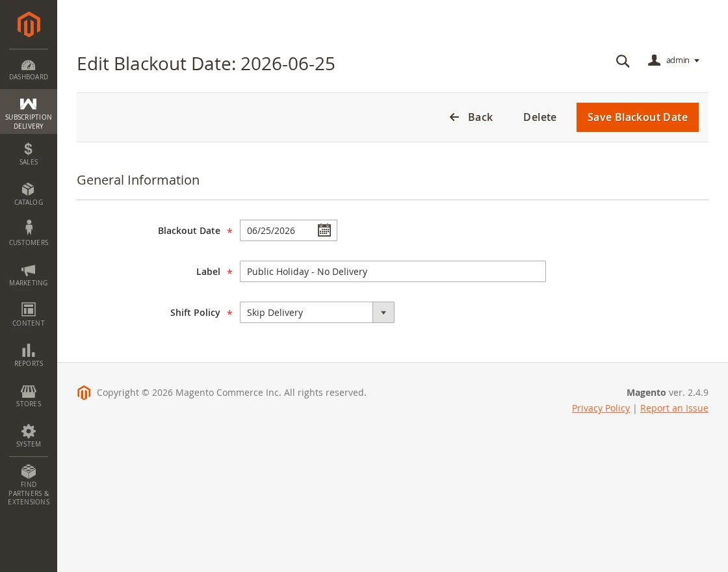Click the search magnifier icon
Viewport: 728px width, 572px height.
click(x=623, y=61)
